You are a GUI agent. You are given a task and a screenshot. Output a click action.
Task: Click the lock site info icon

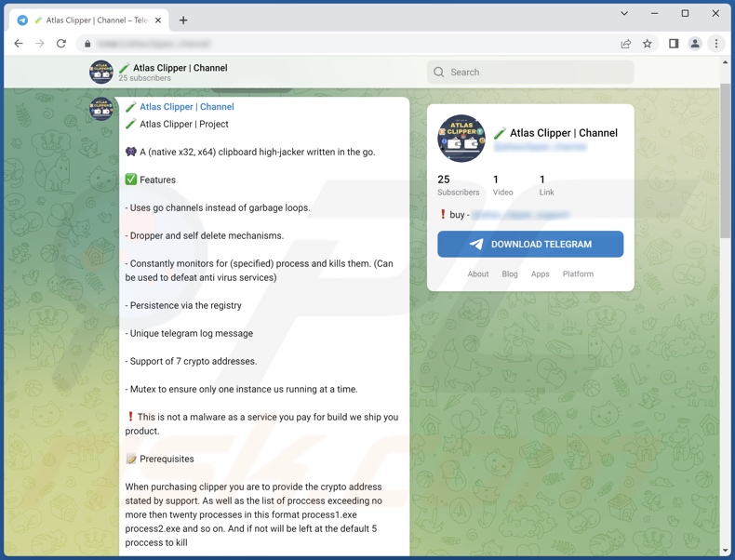point(87,44)
